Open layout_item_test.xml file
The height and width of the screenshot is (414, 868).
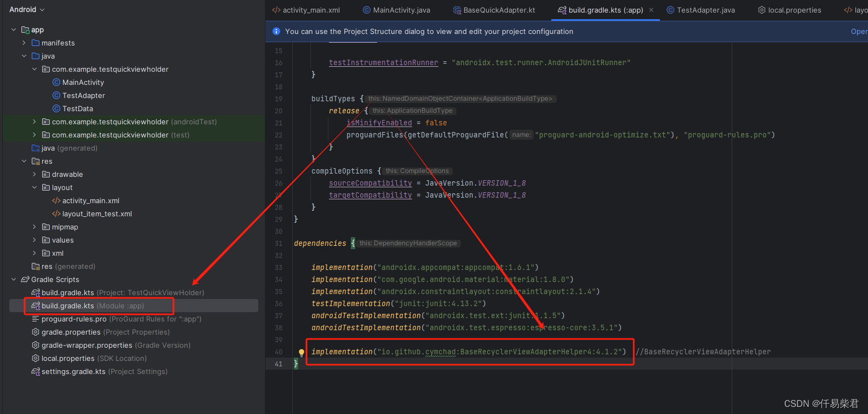[97, 214]
